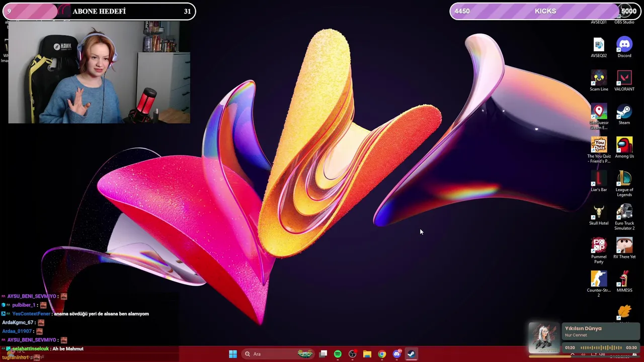Viewport: 644px width, 362px height.
Task: Open the Skull Hotel shortcut
Action: pyautogui.click(x=599, y=215)
